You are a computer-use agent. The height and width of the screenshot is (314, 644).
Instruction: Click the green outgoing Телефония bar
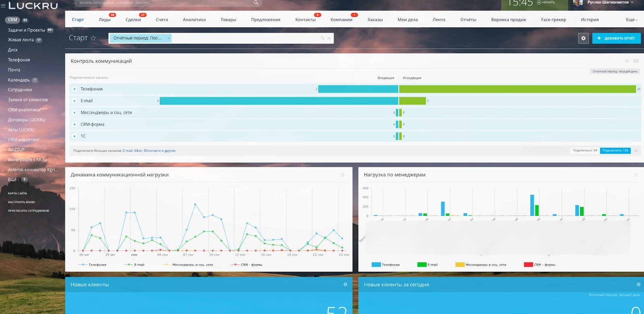[517, 89]
